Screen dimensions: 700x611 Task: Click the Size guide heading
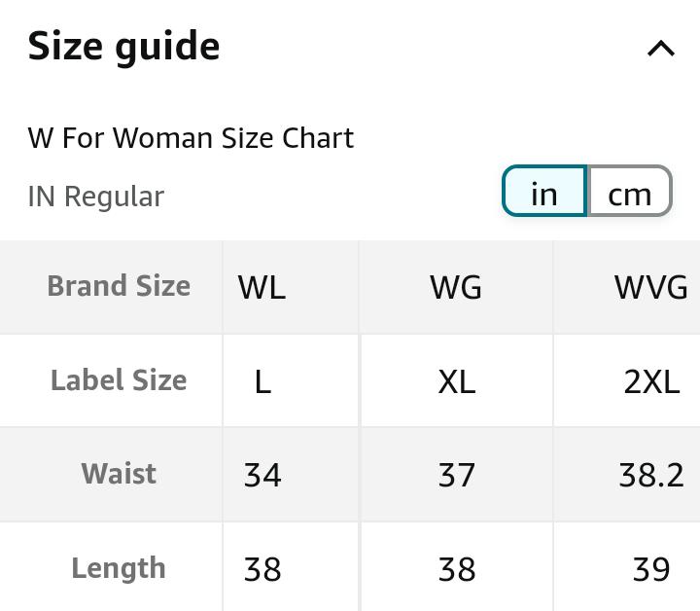point(123,47)
